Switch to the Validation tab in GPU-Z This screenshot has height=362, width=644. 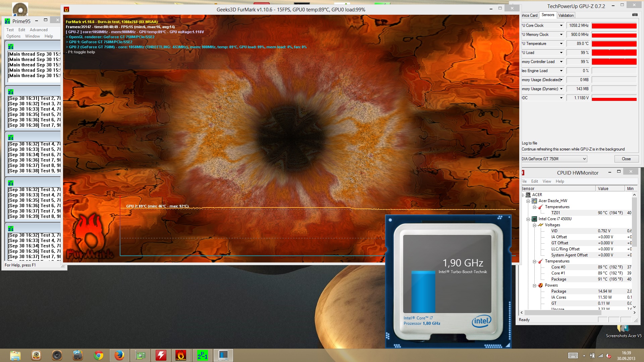click(x=566, y=15)
